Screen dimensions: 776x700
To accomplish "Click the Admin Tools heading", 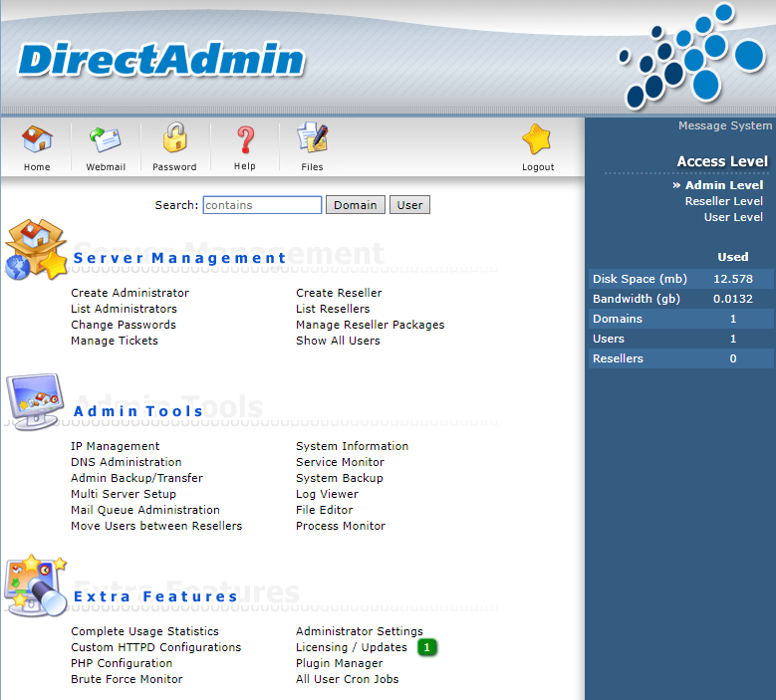I will coord(138,411).
